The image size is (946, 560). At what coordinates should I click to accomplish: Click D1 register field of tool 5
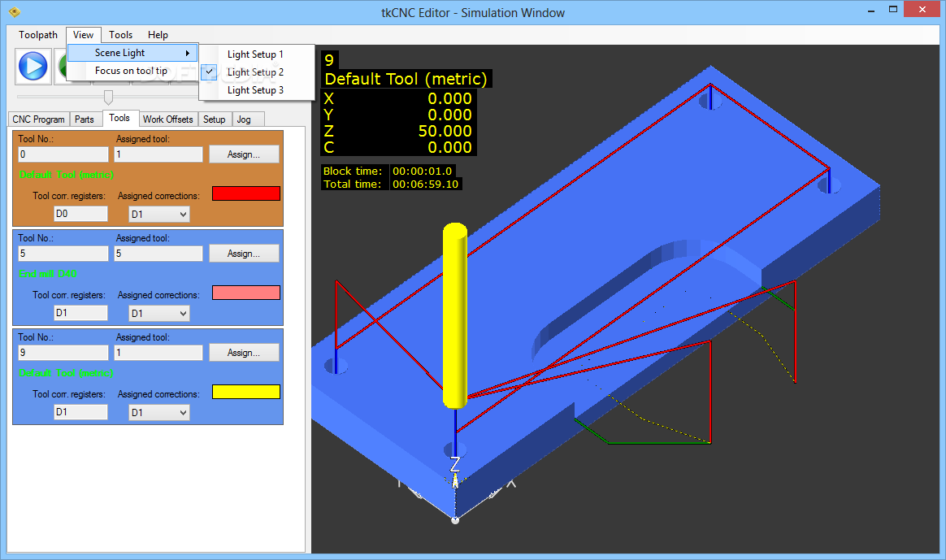pos(80,313)
